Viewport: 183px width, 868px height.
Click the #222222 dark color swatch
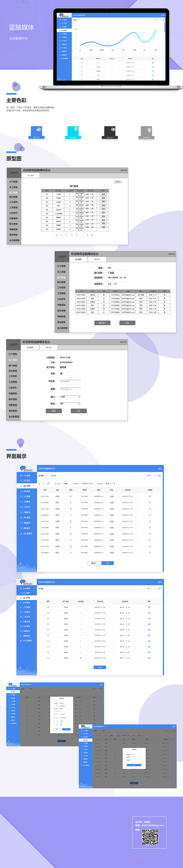[x=110, y=132]
